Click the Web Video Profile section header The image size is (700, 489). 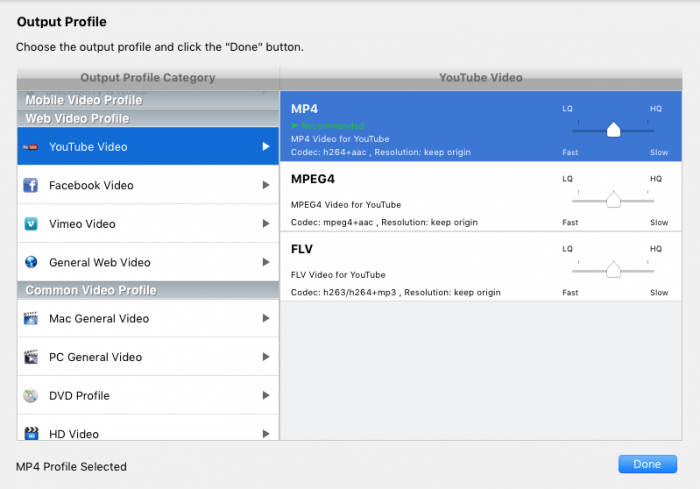pos(148,118)
